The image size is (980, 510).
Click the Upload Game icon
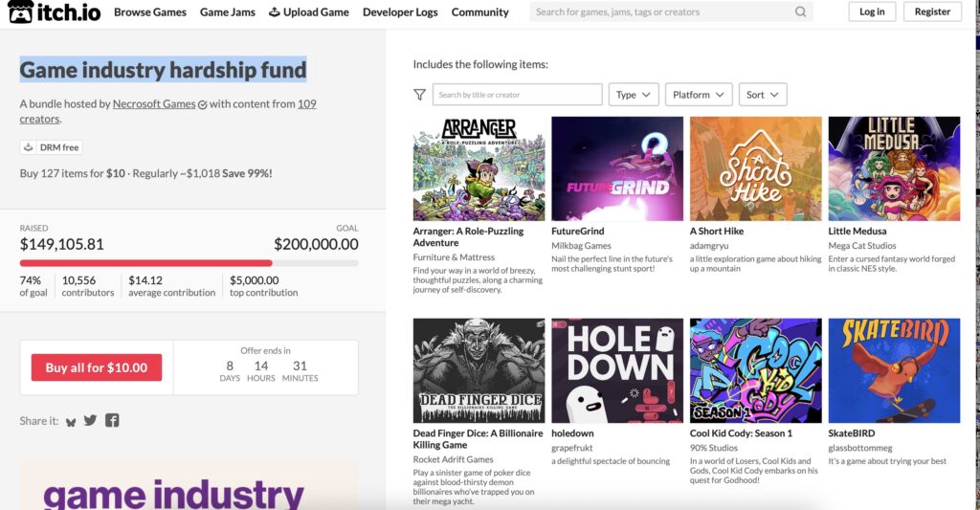[274, 11]
